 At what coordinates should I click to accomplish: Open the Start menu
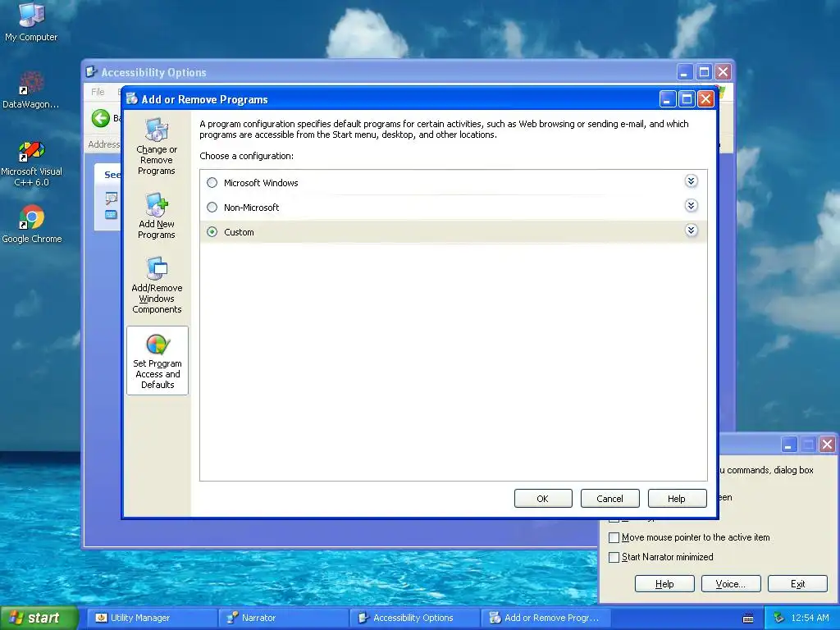[39, 618]
